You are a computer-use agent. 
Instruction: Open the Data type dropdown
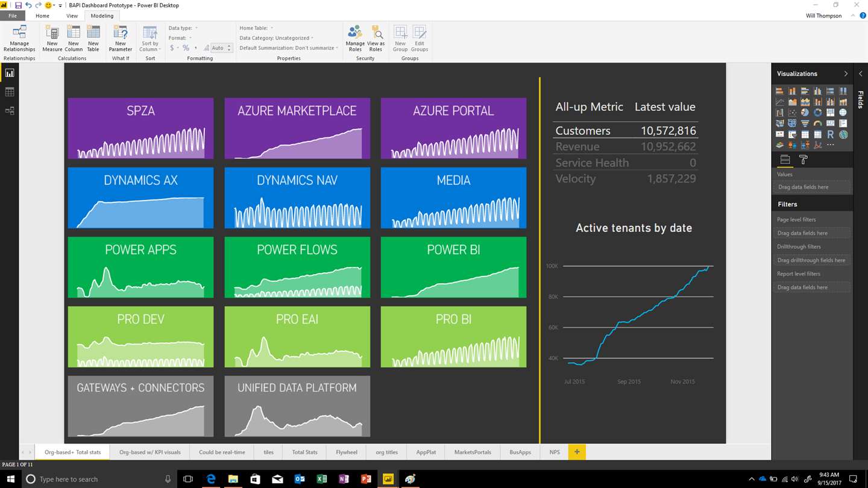(183, 28)
